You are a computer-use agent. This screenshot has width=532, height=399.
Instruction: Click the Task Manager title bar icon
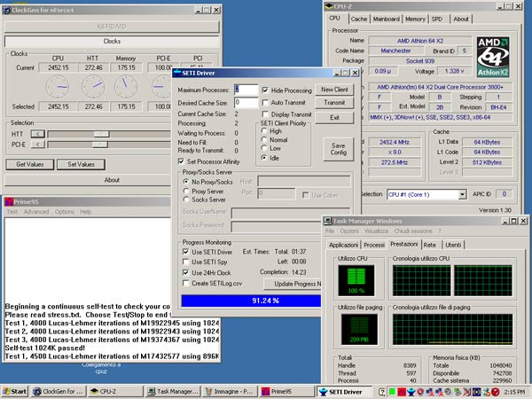[327, 221]
